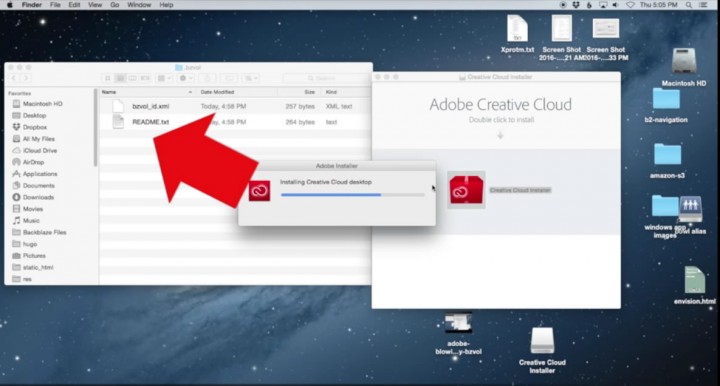Go back in Finder window
The height and width of the screenshot is (386, 720).
(x=14, y=78)
